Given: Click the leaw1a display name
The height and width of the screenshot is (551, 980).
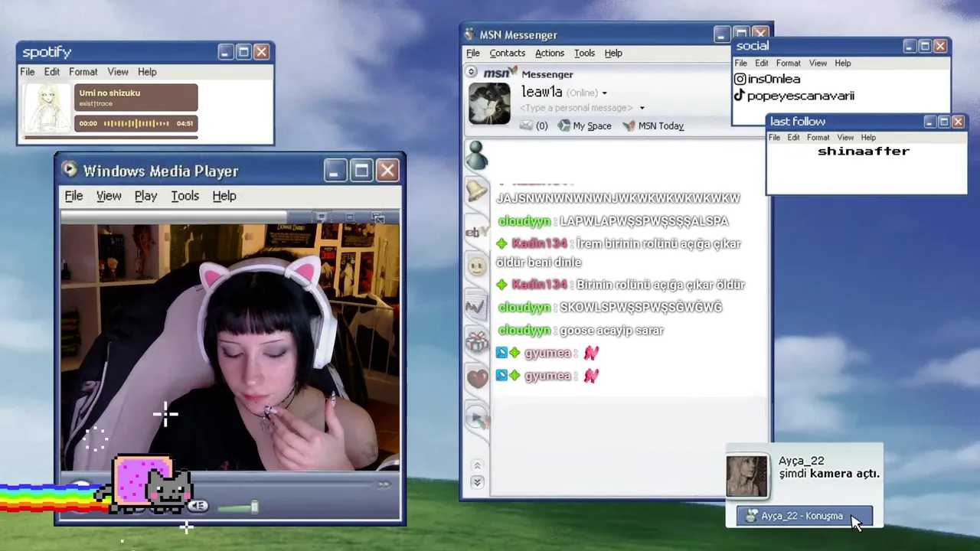Looking at the screenshot, I should pos(542,92).
